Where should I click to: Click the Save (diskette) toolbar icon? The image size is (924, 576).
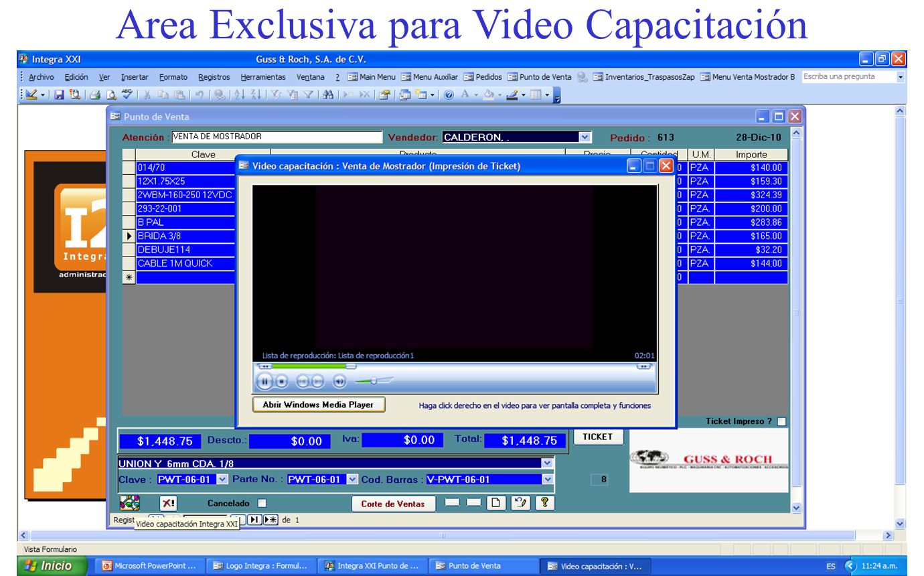(x=59, y=96)
